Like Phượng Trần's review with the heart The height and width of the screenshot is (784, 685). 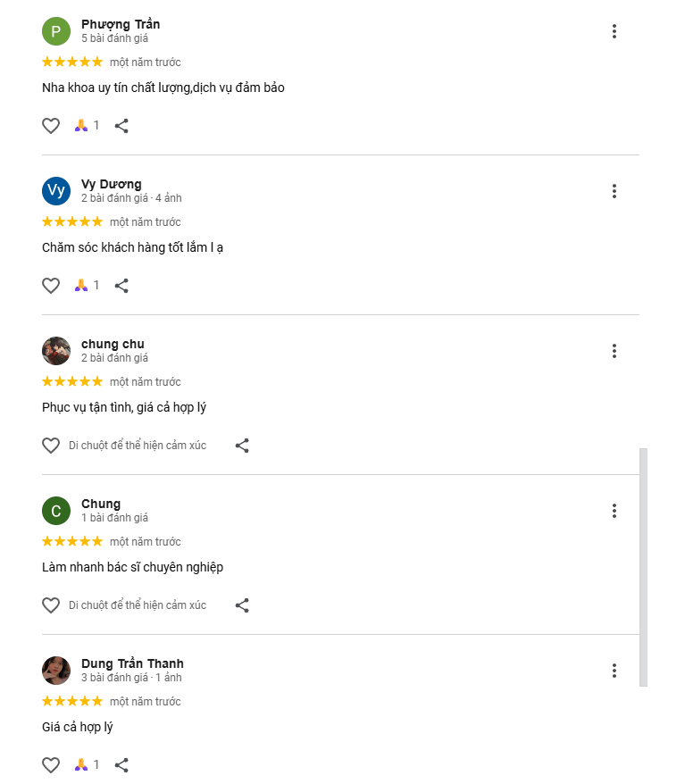pos(51,126)
